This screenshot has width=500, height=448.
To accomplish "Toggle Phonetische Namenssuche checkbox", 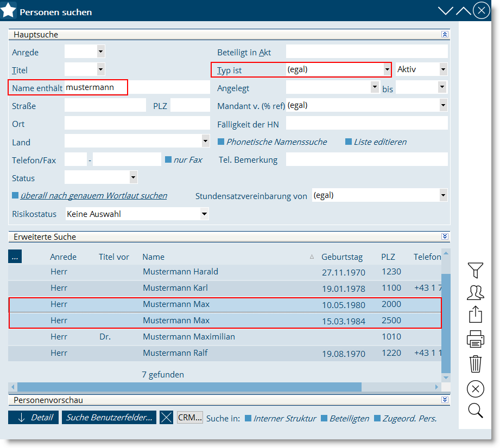I will click(x=220, y=142).
